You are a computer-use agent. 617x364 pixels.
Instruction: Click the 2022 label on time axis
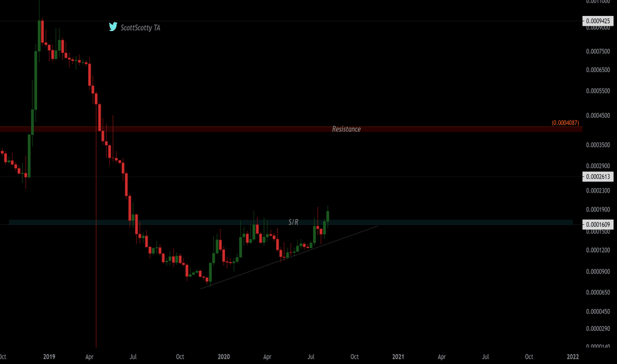573,357
